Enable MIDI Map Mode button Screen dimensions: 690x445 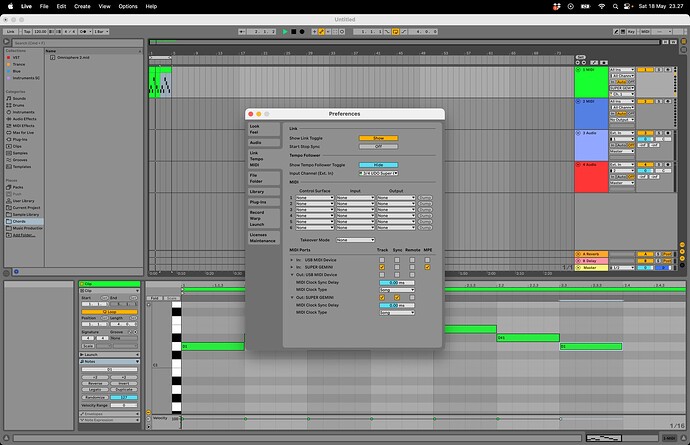[x=645, y=32]
